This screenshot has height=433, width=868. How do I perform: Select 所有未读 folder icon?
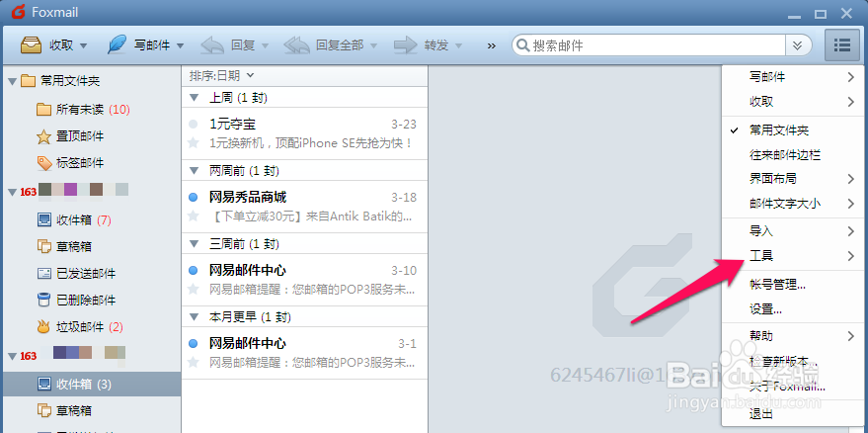[43, 109]
